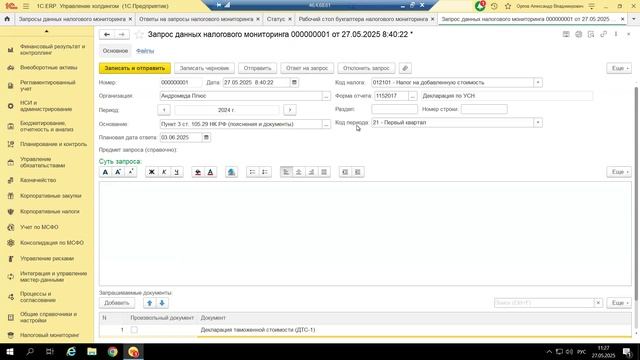Go to next period arrow
Image resolution: width=640 pixels, height=360 pixels.
point(290,110)
